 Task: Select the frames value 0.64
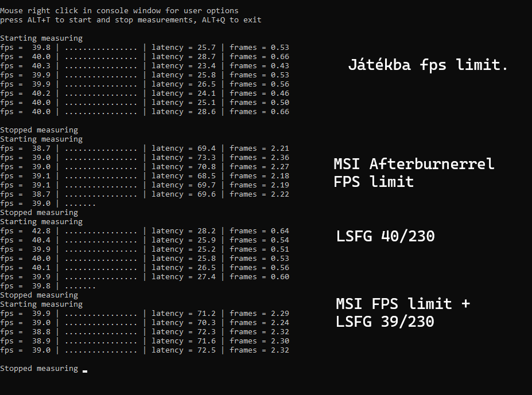pos(280,231)
